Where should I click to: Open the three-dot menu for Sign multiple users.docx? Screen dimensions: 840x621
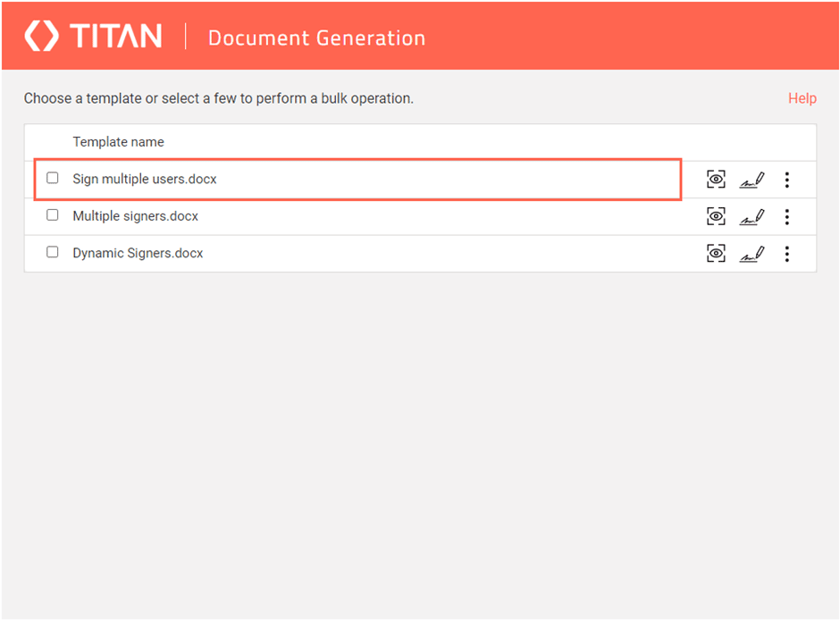786,180
